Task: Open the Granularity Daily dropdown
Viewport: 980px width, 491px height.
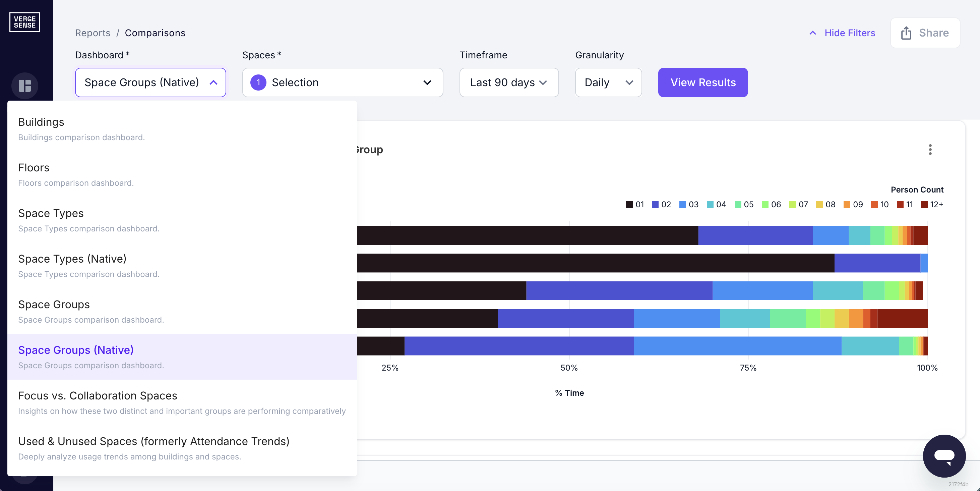Action: coord(608,83)
